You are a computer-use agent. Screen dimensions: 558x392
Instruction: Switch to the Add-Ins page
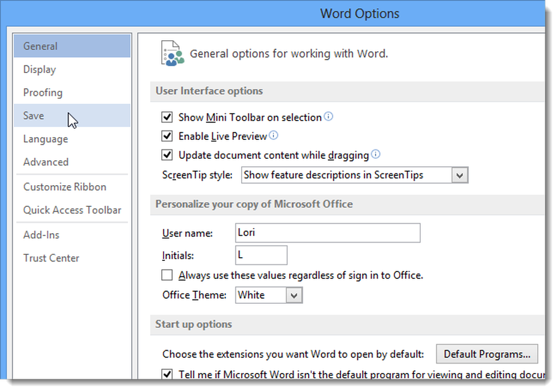click(x=72, y=235)
